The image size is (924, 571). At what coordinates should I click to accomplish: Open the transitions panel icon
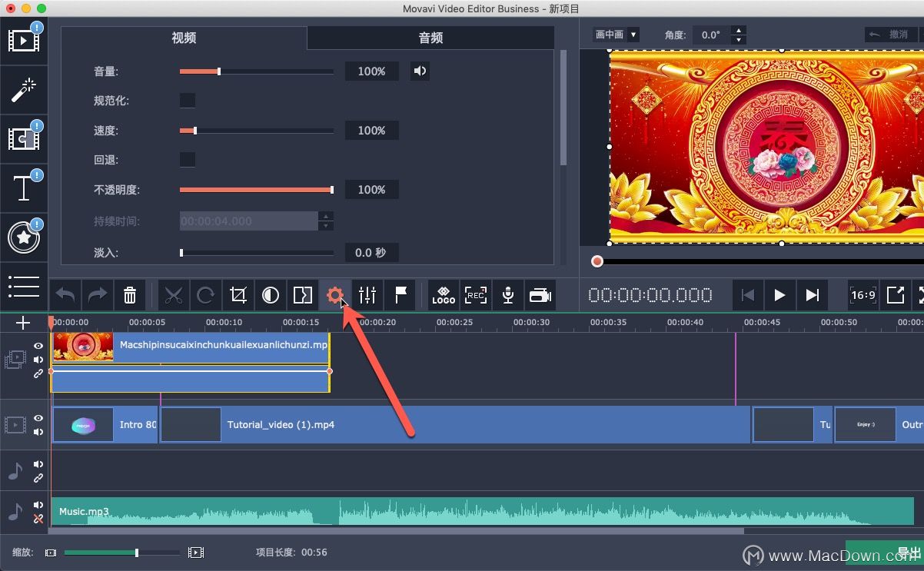[x=24, y=138]
